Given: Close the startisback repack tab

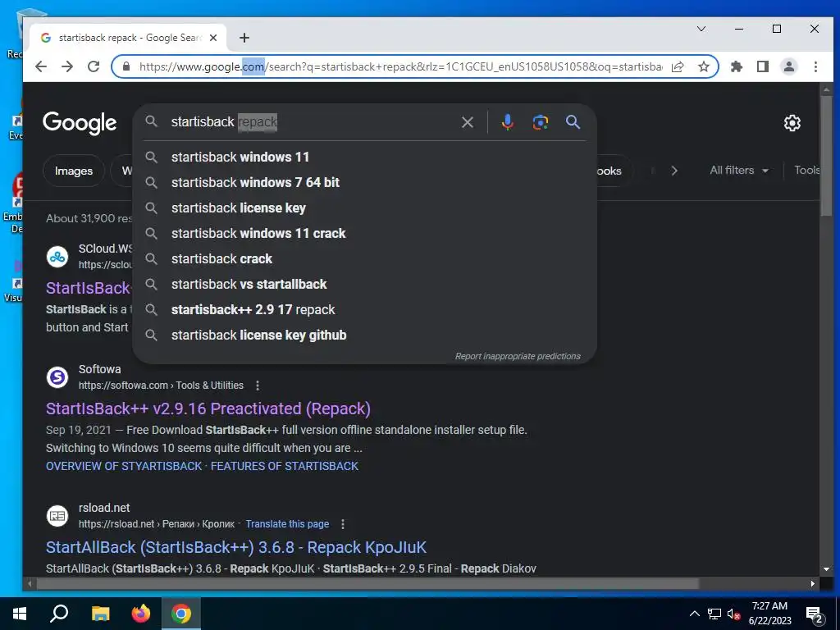Looking at the screenshot, I should click(213, 38).
